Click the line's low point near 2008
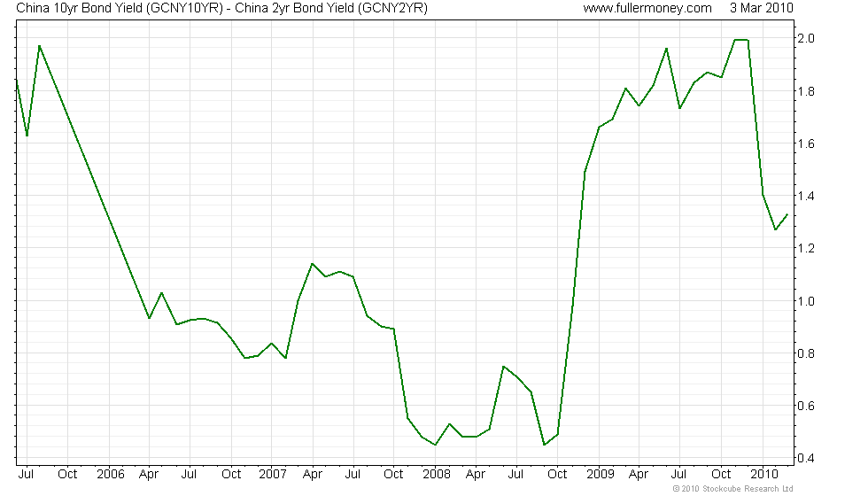The width and height of the screenshot is (868, 496). pyautogui.click(x=436, y=445)
